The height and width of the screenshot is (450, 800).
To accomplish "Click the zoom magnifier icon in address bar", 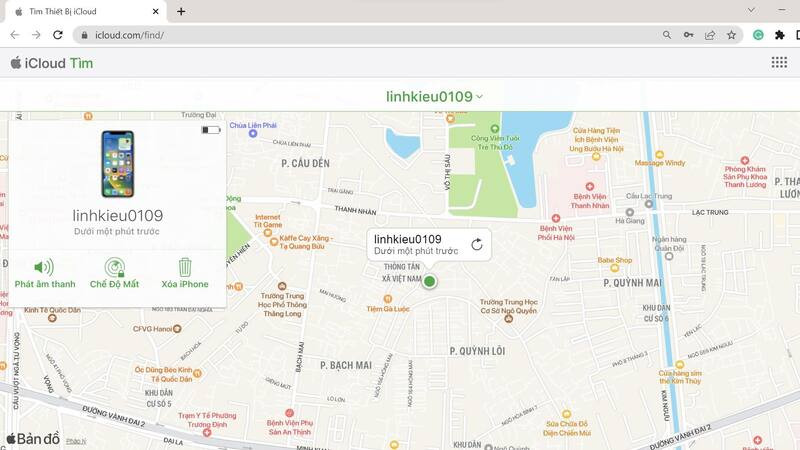I will pyautogui.click(x=666, y=34).
